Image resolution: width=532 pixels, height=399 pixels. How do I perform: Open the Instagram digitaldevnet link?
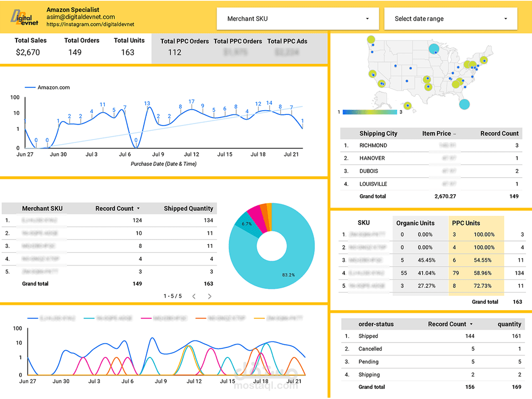tap(90, 24)
